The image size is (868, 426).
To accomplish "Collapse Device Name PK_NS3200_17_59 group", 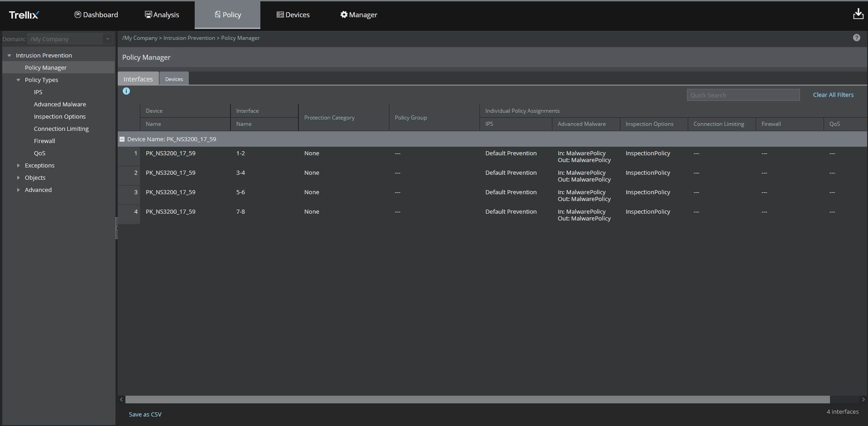I will pos(122,139).
